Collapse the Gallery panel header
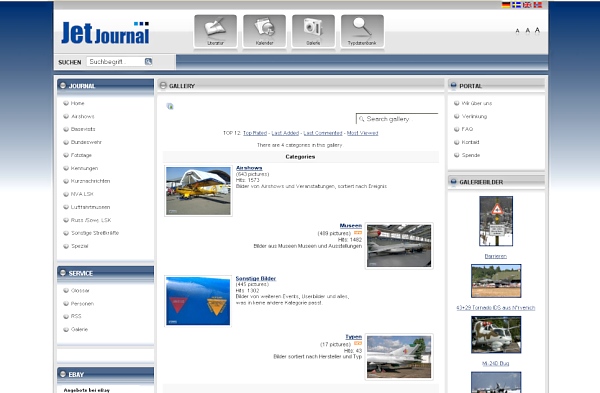600x393 pixels. (163, 86)
